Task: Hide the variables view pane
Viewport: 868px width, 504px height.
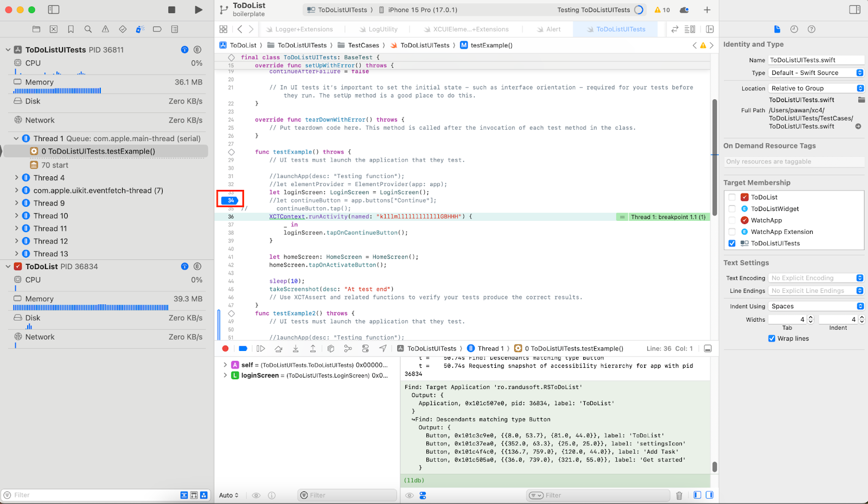Action: point(698,495)
